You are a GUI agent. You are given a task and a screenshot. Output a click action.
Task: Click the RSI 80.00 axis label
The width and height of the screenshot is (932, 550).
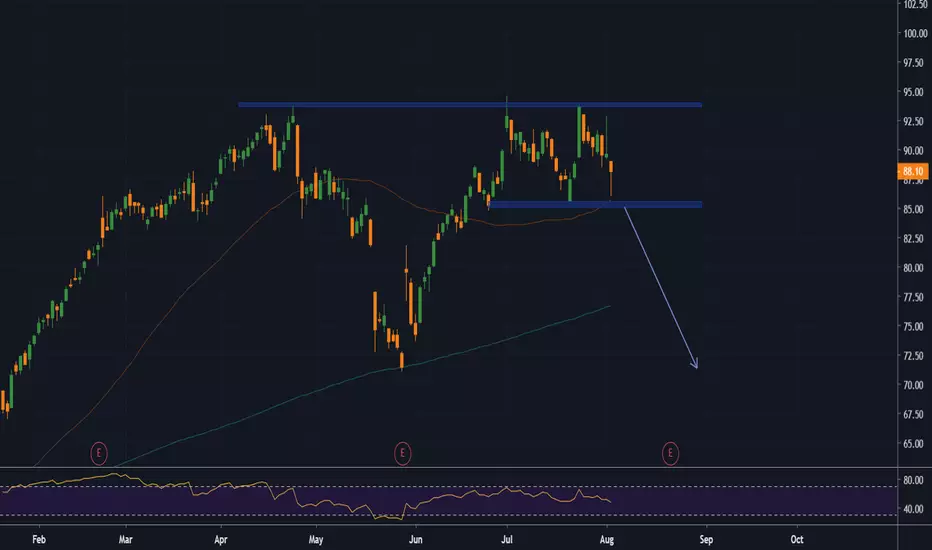[x=913, y=480]
